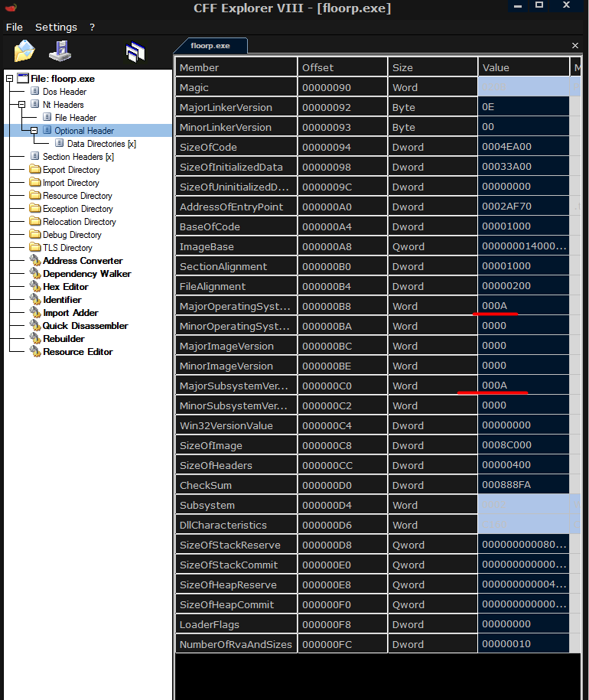This screenshot has height=700, width=589.
Task: Click the Debug Directory folder icon
Action: coord(35,234)
